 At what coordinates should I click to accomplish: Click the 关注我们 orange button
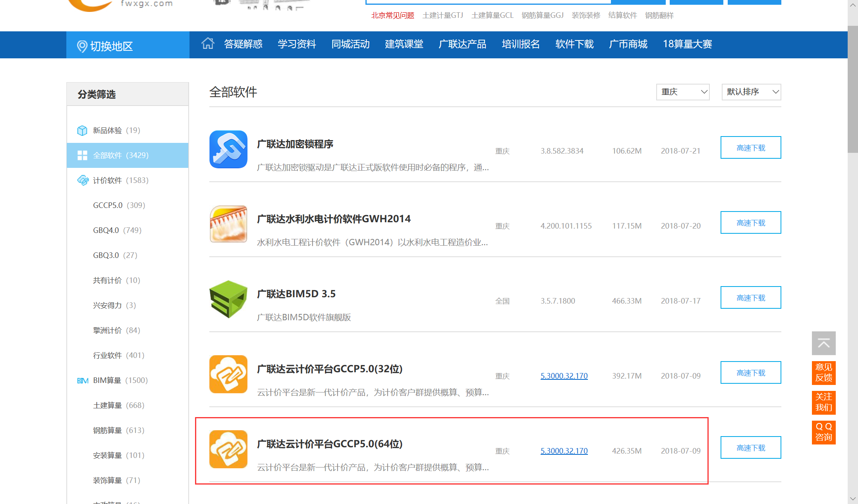(824, 402)
